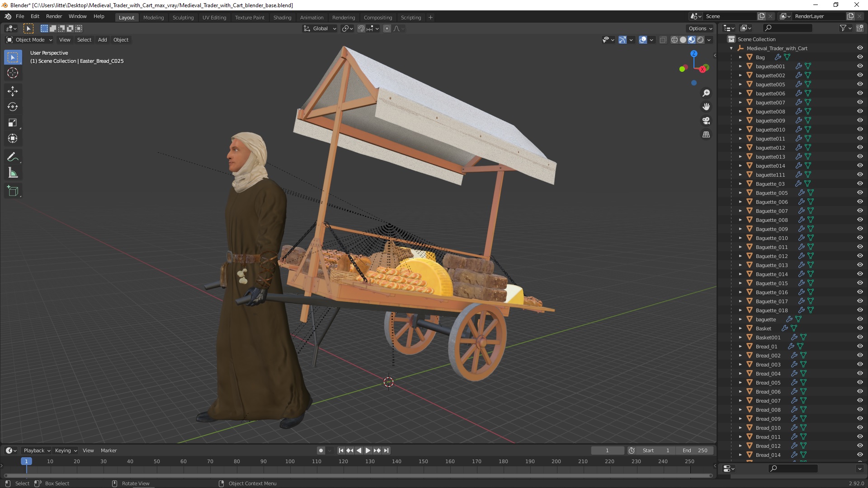Open the Keying dropdown
This screenshot has height=488, width=868.
66,450
